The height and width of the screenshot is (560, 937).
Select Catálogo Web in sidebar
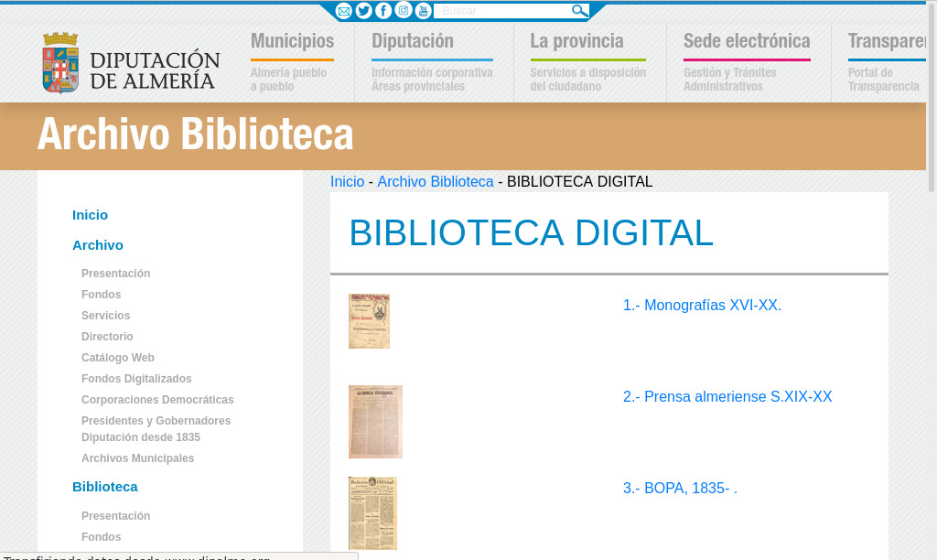click(x=118, y=358)
